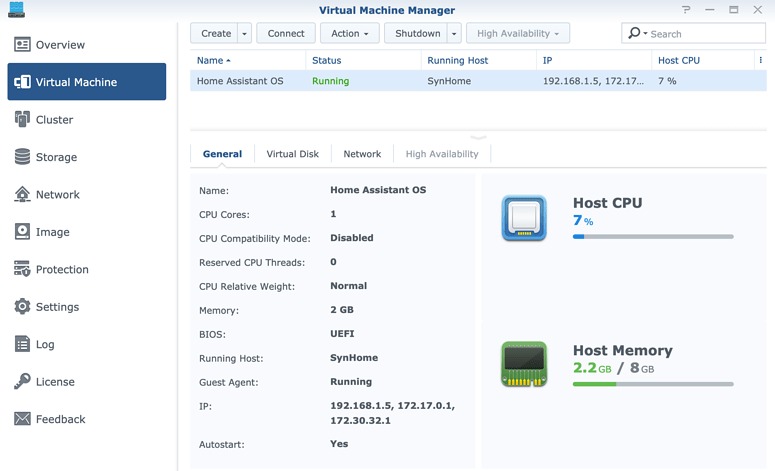Switch to the High Availability details tab
The height and width of the screenshot is (471, 775).
coord(442,154)
